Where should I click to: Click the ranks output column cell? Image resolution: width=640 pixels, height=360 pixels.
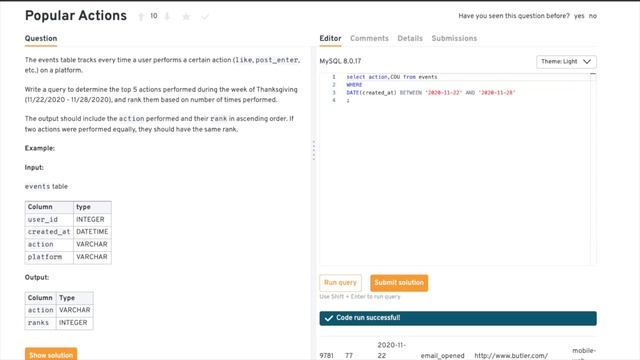pos(40,322)
